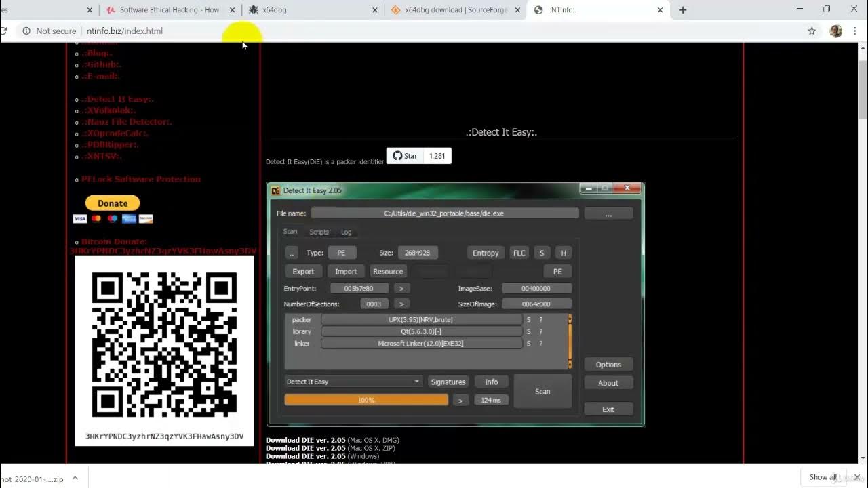Click the GitHub Star button

tap(405, 156)
